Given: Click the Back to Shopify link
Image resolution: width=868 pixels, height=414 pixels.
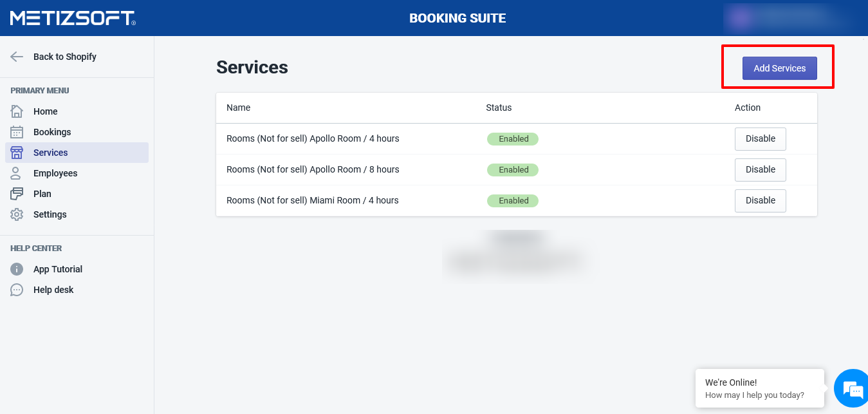Looking at the screenshot, I should tap(65, 57).
